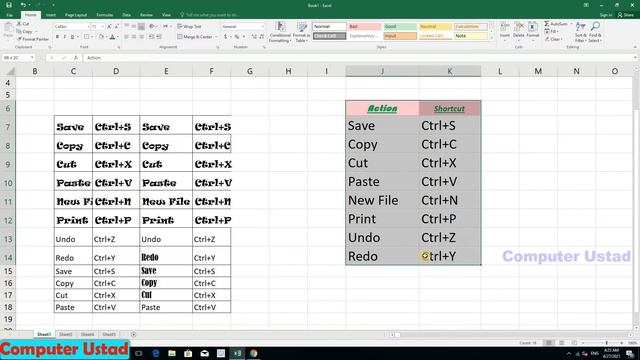Click the New Sheet plus icon
This screenshot has height=360, width=640.
(x=133, y=335)
